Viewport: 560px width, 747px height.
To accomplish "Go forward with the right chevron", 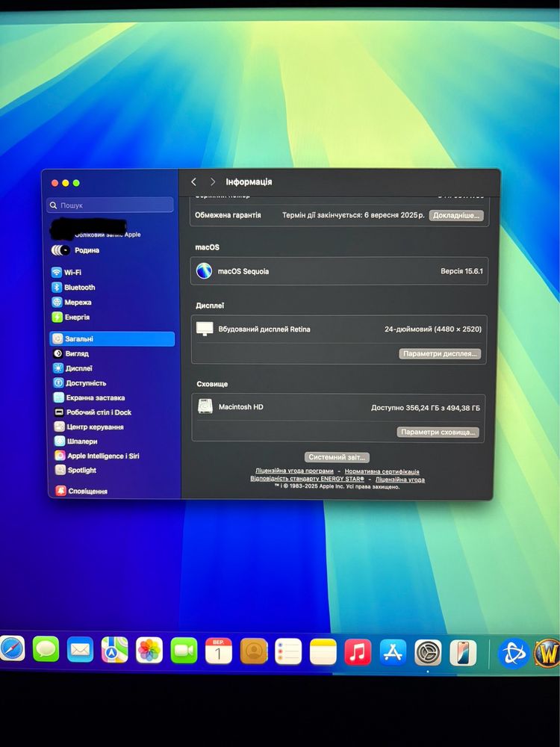I will 212,182.
